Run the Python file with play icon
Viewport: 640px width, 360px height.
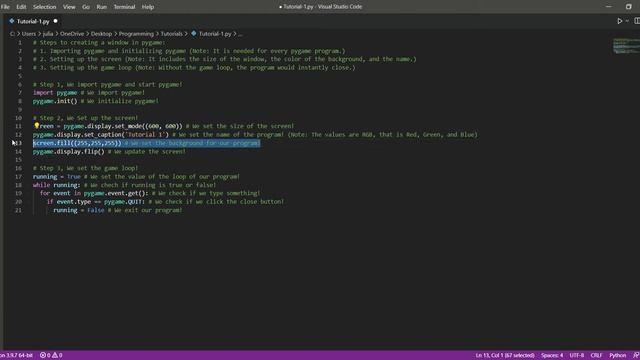tap(620, 21)
